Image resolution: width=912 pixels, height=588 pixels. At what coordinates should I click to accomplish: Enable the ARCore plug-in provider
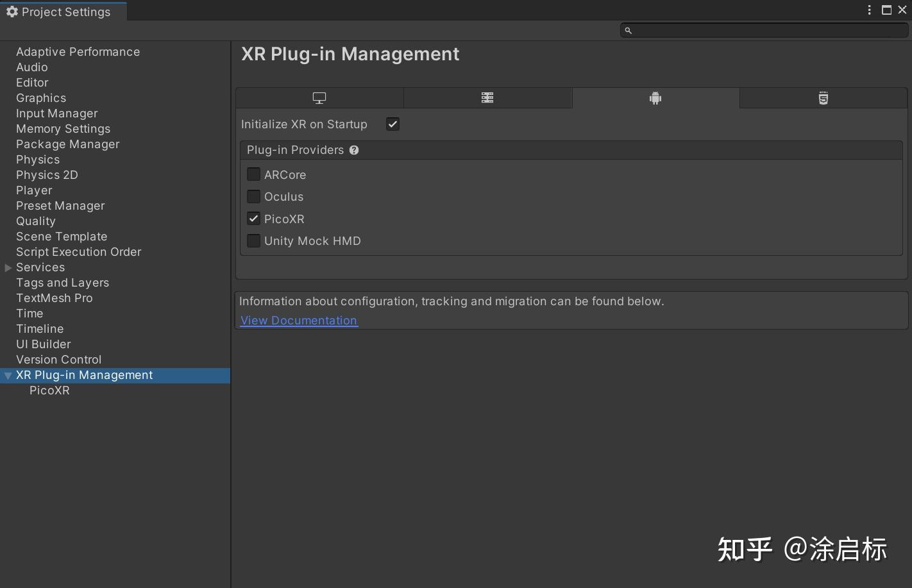pos(254,174)
